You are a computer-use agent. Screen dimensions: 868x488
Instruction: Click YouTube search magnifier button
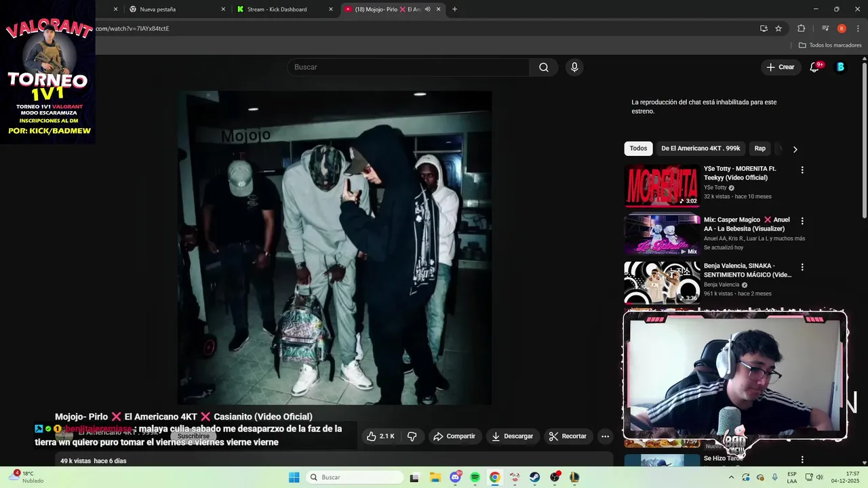click(544, 67)
